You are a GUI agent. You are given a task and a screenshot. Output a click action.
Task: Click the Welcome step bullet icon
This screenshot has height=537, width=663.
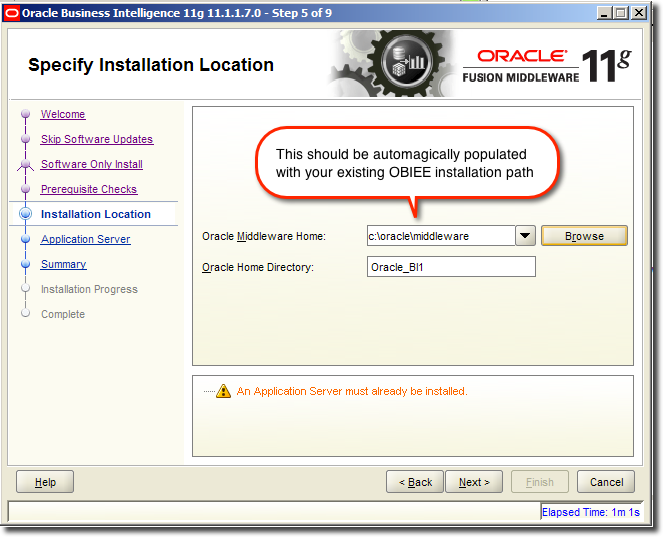(x=26, y=115)
